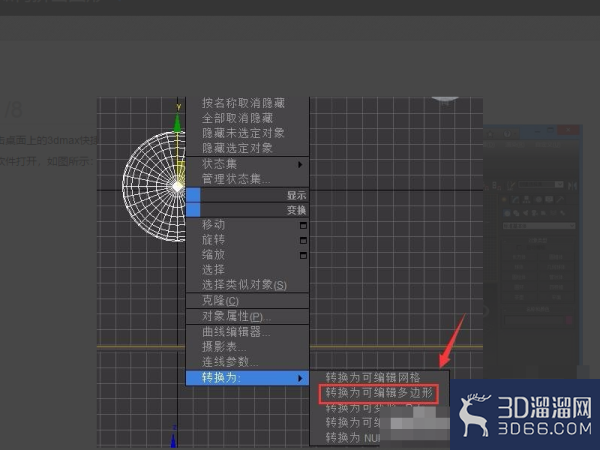Click 圆锥体 button in Object Type
The image size is (600, 450).
coord(556,257)
